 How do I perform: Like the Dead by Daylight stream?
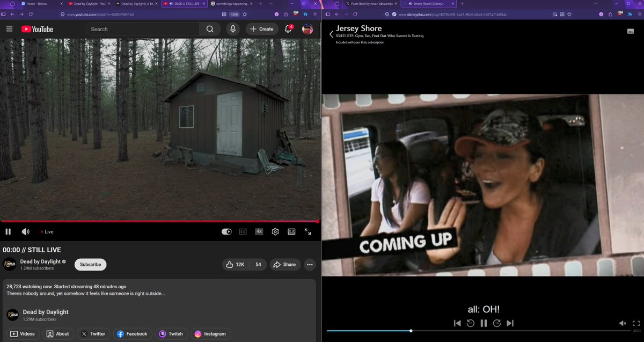tap(235, 264)
